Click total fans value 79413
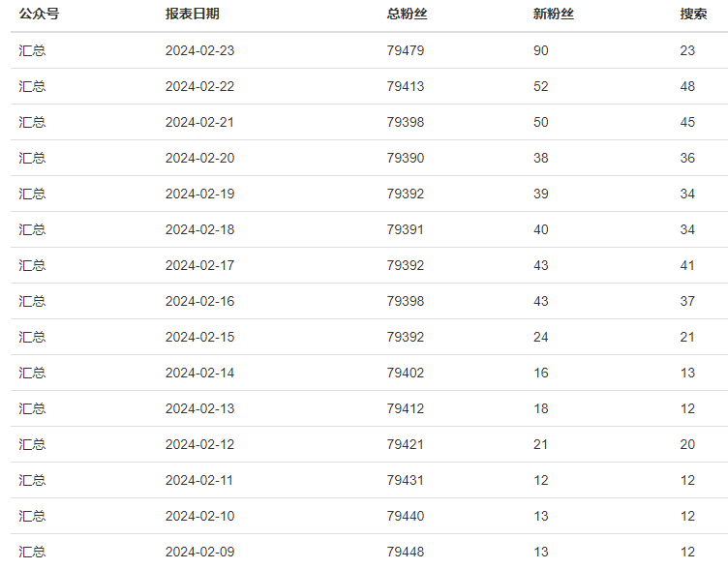Image resolution: width=728 pixels, height=569 pixels. 406,86
